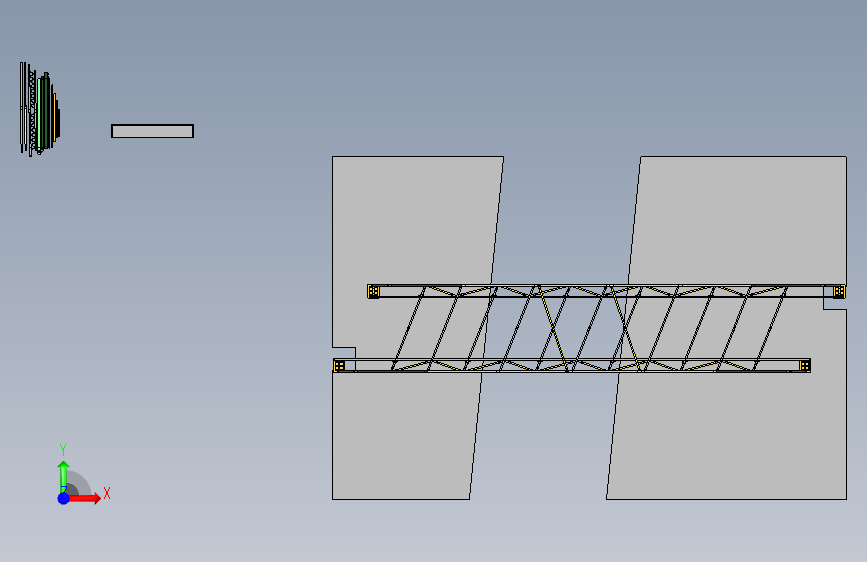Select the stacked green and black assembly
The image size is (867, 562).
point(40,109)
